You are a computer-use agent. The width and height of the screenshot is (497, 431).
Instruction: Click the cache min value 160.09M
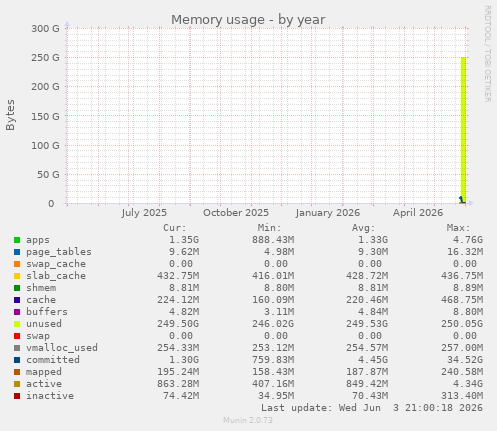[273, 300]
